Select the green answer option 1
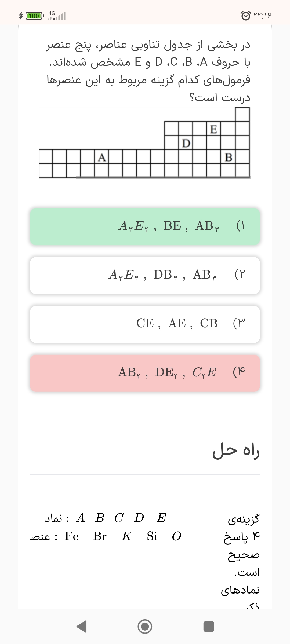Image resolution: width=290 pixels, height=644 pixels. 145,226
